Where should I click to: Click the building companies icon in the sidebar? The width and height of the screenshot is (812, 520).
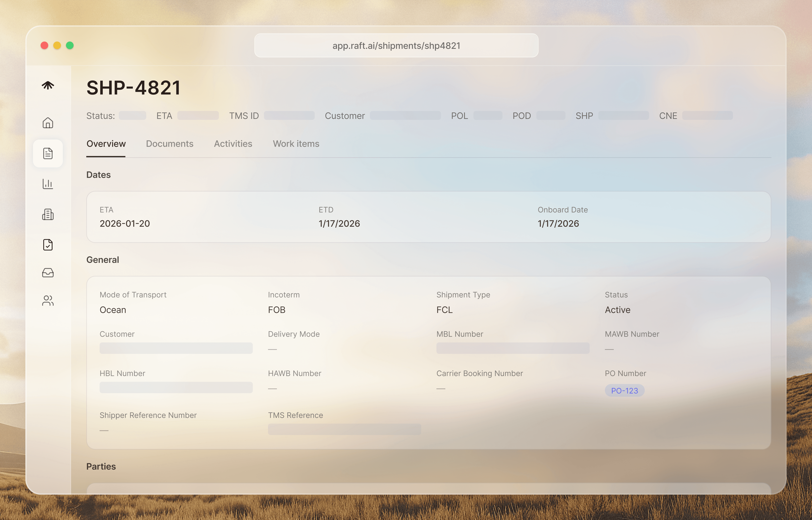(48, 214)
